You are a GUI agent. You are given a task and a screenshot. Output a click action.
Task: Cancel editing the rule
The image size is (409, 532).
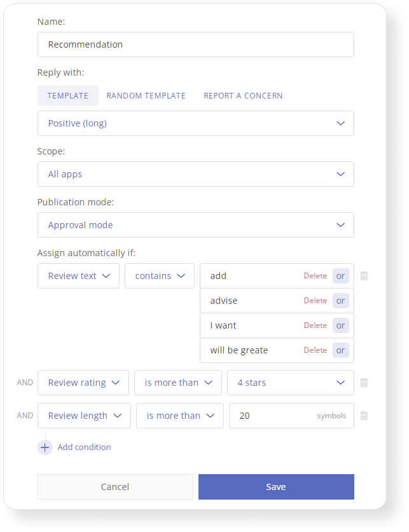point(115,487)
